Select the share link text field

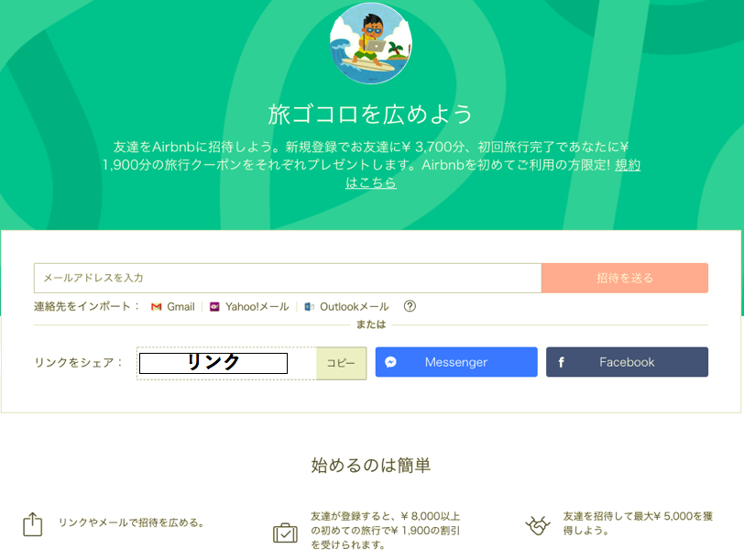pos(227,364)
